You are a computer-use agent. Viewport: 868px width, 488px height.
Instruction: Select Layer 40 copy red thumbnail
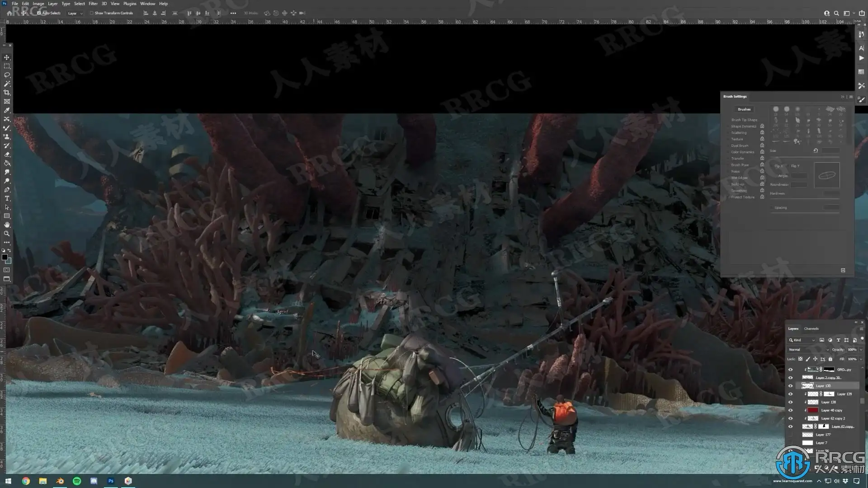coord(813,410)
